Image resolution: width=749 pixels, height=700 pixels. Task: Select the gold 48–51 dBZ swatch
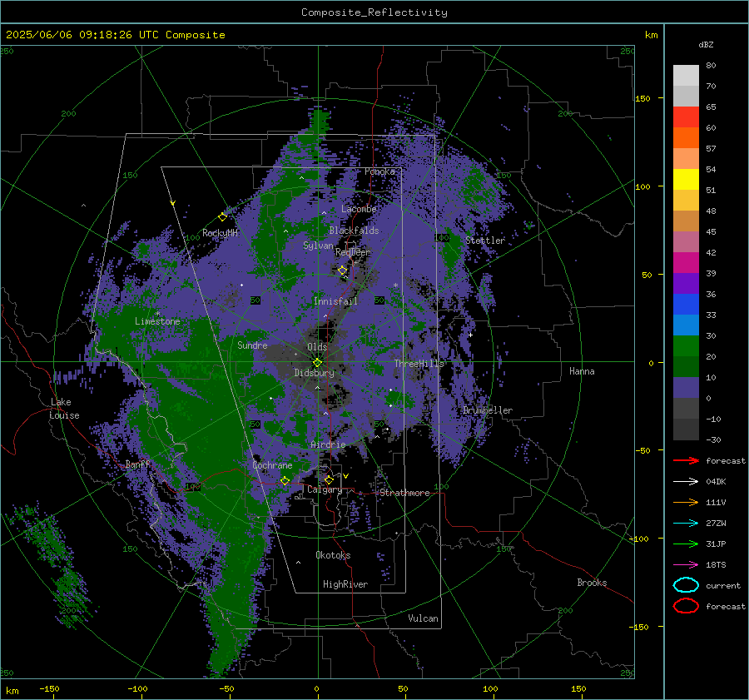click(x=686, y=201)
